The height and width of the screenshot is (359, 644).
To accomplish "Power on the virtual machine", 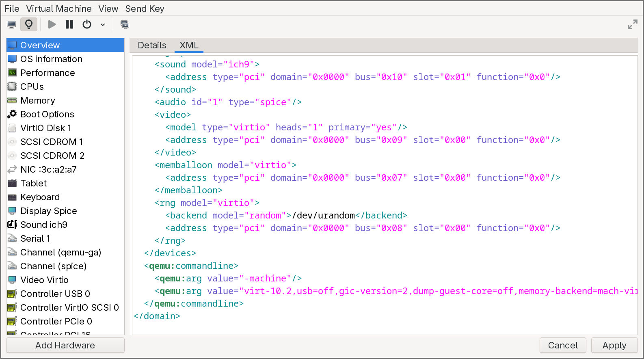I will point(52,25).
